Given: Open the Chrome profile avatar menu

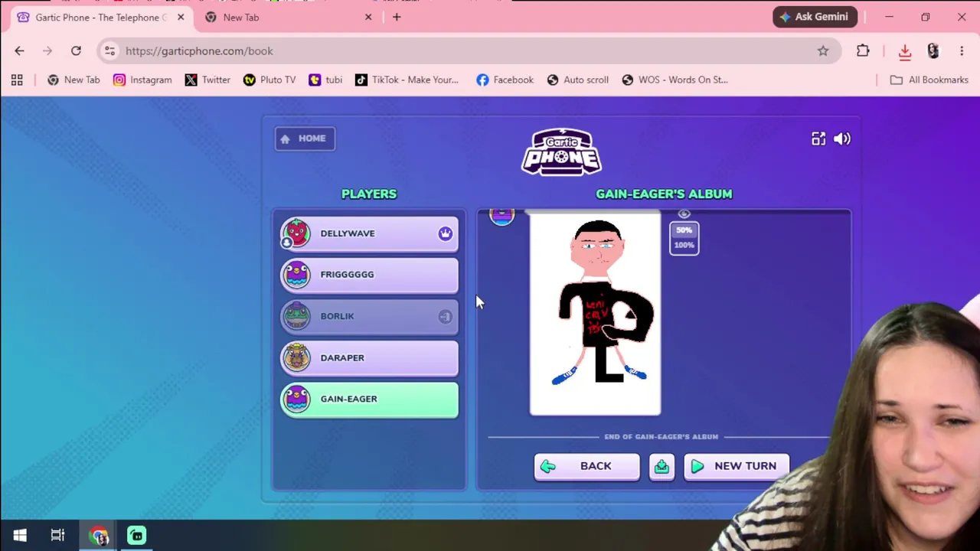Looking at the screenshot, I should [x=933, y=51].
